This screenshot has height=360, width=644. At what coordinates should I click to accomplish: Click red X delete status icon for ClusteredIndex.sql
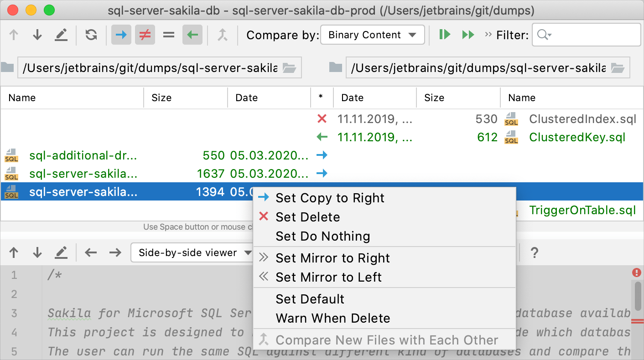pyautogui.click(x=322, y=118)
